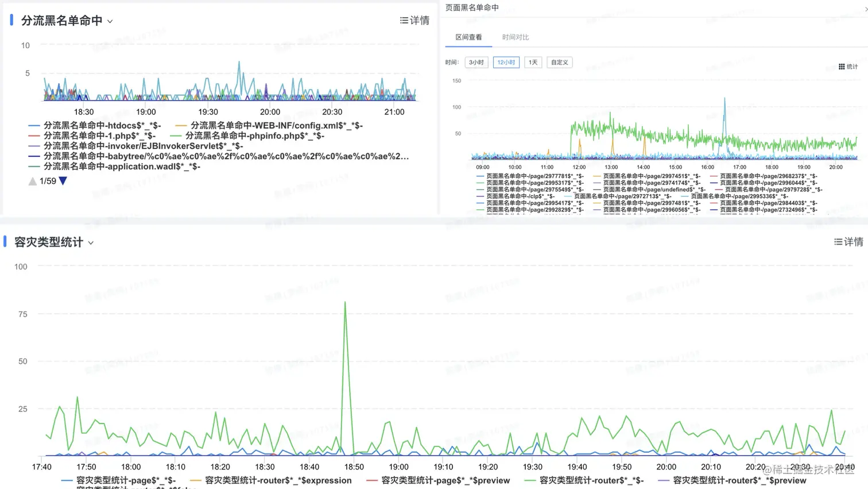Click the 页面黑名单命中 panel title

tap(472, 7)
